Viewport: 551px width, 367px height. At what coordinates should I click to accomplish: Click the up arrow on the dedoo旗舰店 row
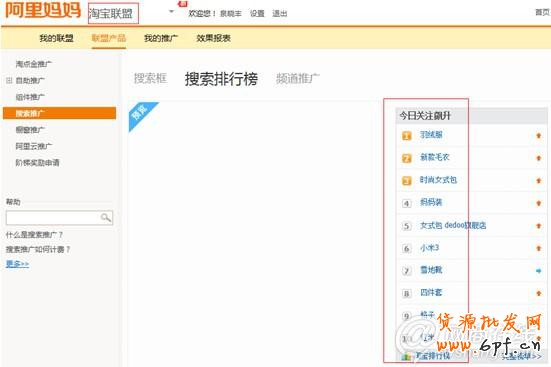click(x=538, y=226)
